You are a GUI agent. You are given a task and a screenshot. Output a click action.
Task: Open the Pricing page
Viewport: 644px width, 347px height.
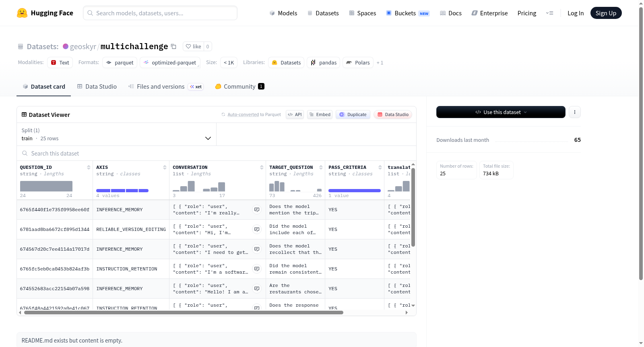[x=527, y=13]
